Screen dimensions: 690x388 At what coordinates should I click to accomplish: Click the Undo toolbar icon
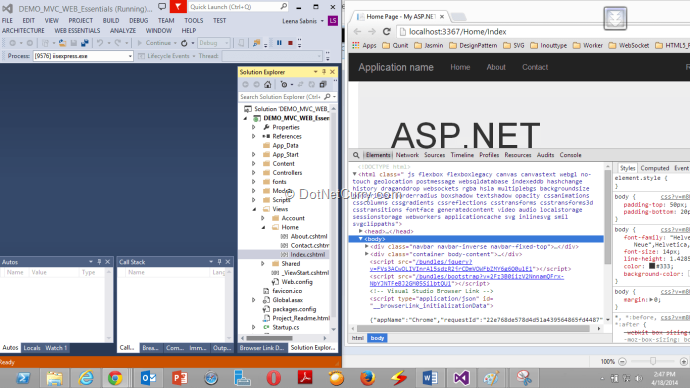tap(100, 43)
